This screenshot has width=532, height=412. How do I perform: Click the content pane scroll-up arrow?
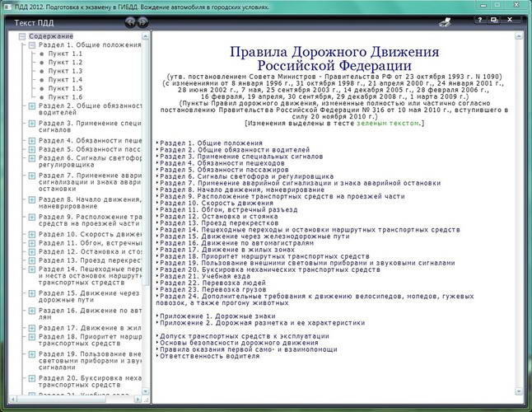point(519,36)
